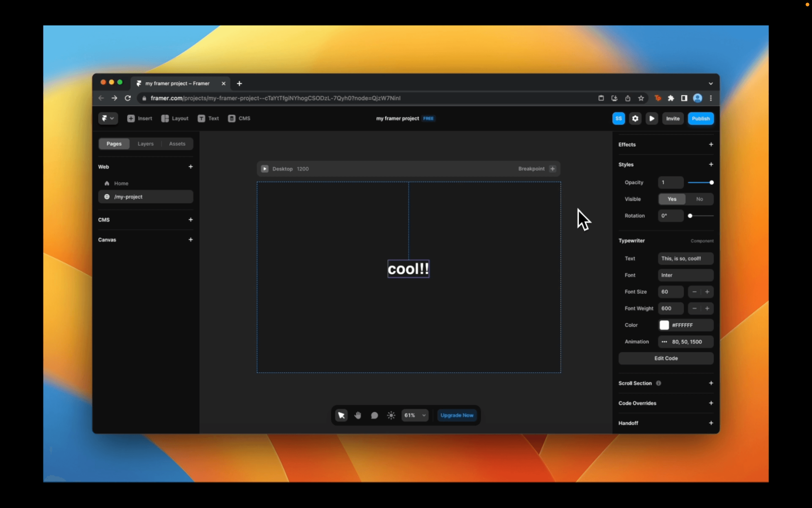Decrease Font Weight with minus button
Image resolution: width=812 pixels, height=508 pixels.
click(x=694, y=308)
